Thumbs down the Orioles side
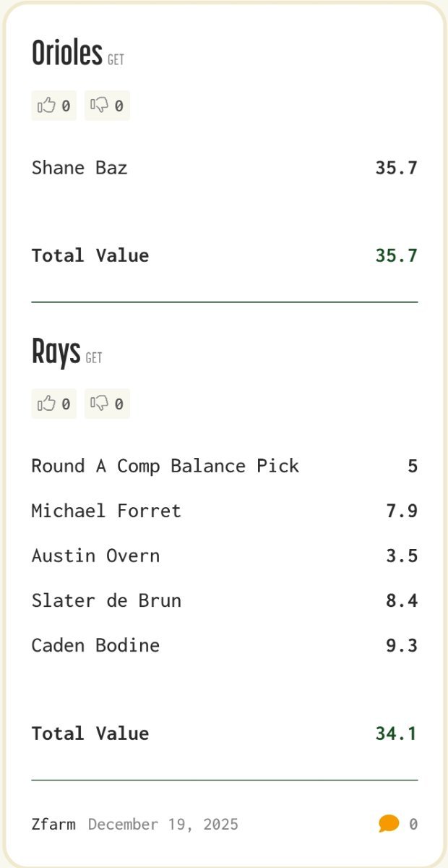 coord(107,106)
